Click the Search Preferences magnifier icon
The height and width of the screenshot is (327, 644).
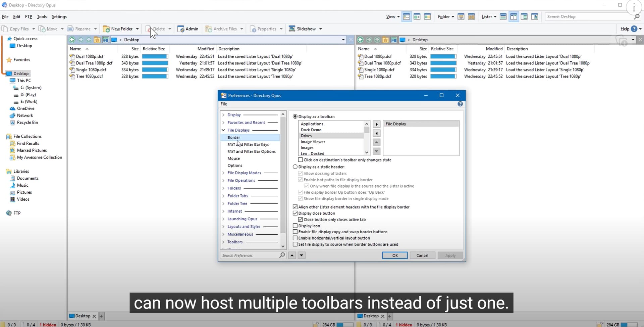click(x=282, y=255)
